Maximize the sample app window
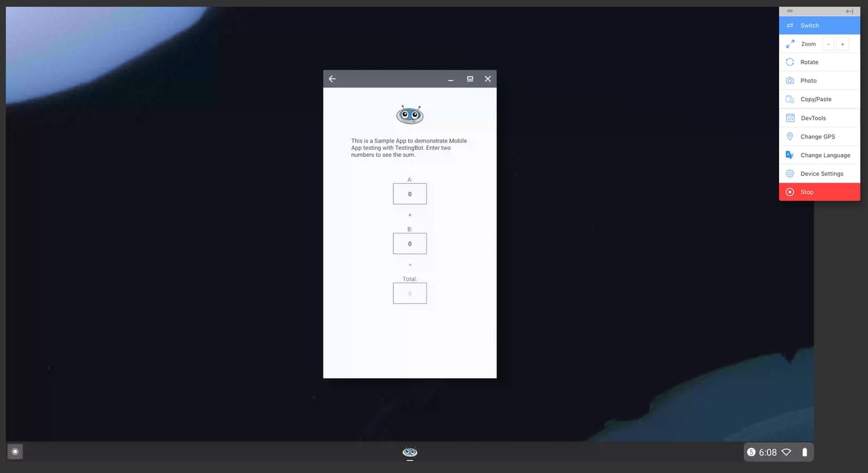The height and width of the screenshot is (473, 868). coord(470,79)
